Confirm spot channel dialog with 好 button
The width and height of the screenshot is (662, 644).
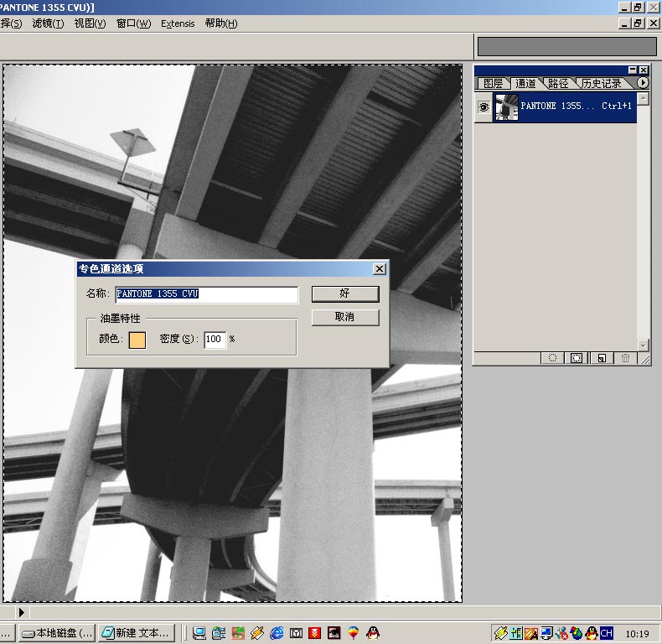(x=345, y=293)
